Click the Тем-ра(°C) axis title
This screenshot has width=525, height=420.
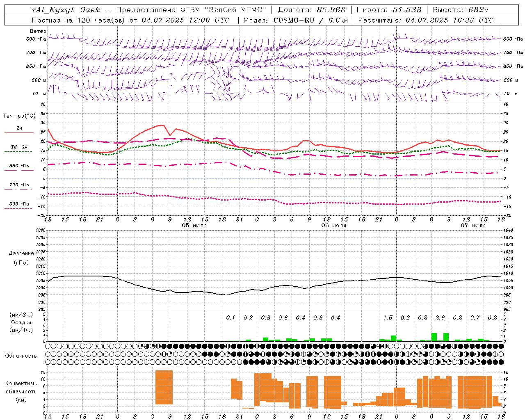tap(19, 116)
